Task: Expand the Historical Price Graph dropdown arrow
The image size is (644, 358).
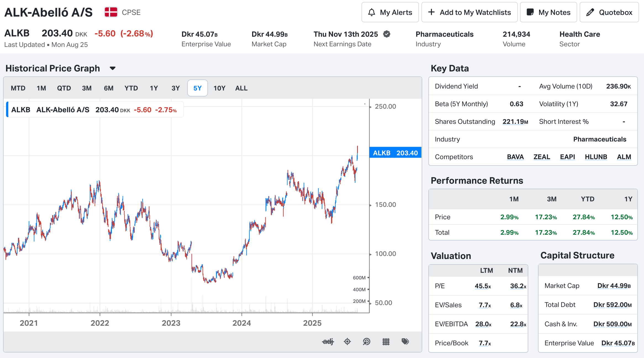Action: coord(112,68)
